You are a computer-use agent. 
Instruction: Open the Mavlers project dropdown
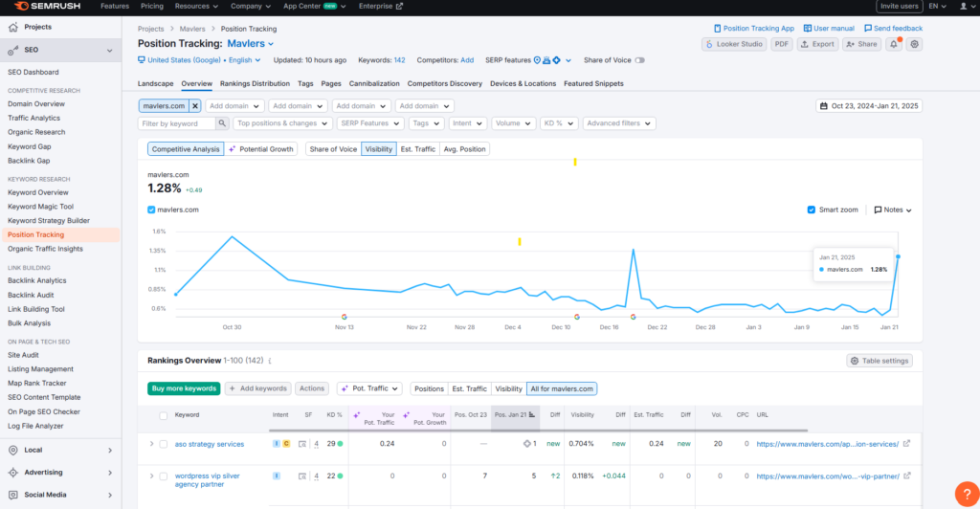pyautogui.click(x=251, y=44)
